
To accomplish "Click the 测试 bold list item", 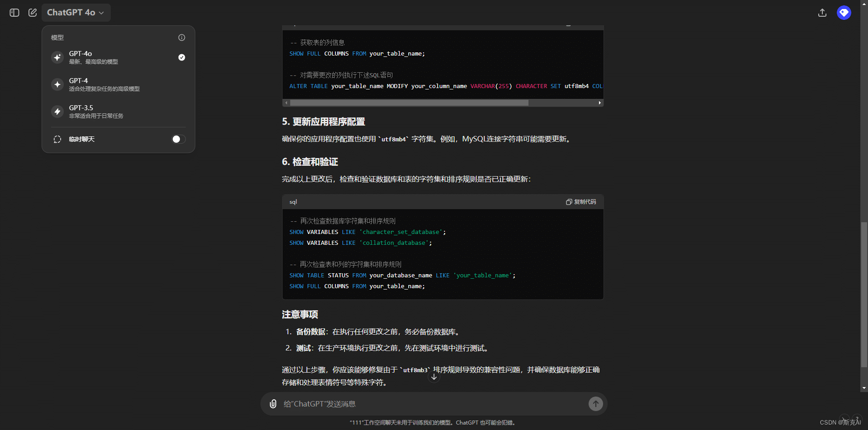I will [303, 348].
